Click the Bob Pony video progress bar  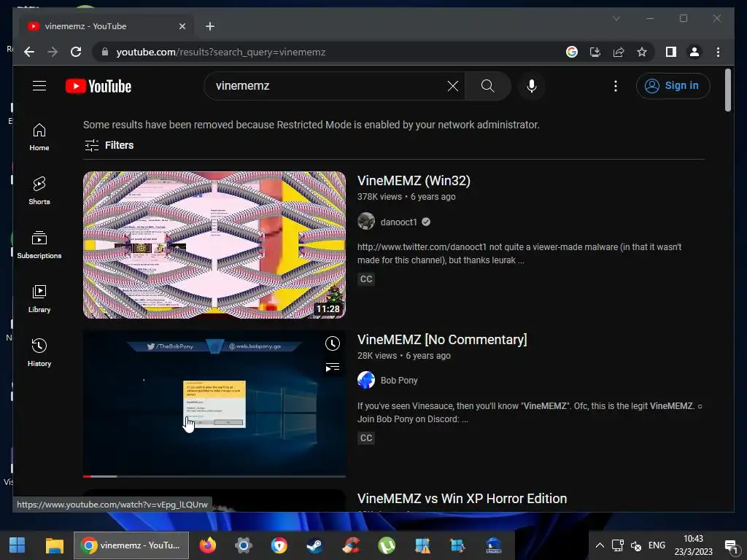[214, 475]
